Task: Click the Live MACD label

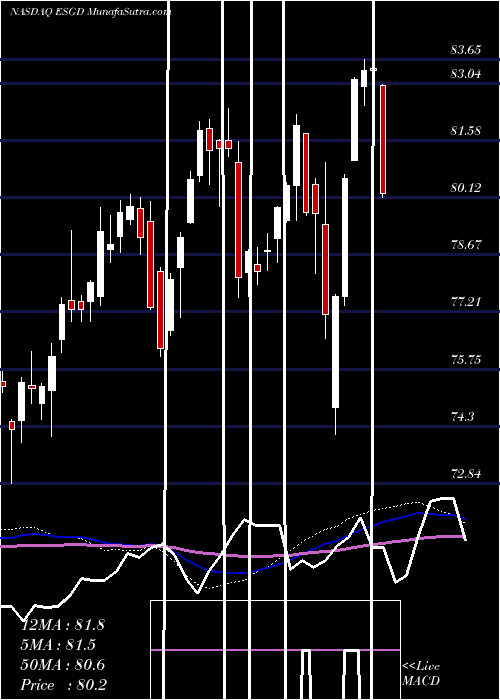Action: 421,674
